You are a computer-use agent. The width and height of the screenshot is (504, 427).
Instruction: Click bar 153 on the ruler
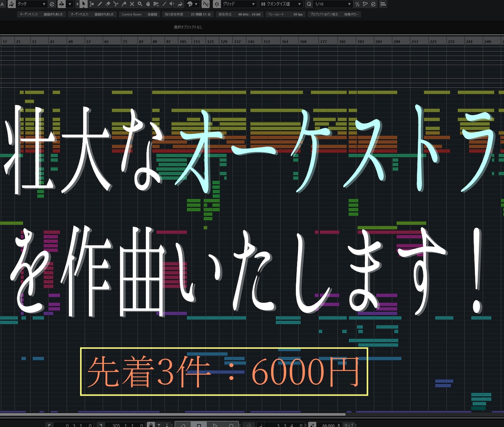[267, 41]
